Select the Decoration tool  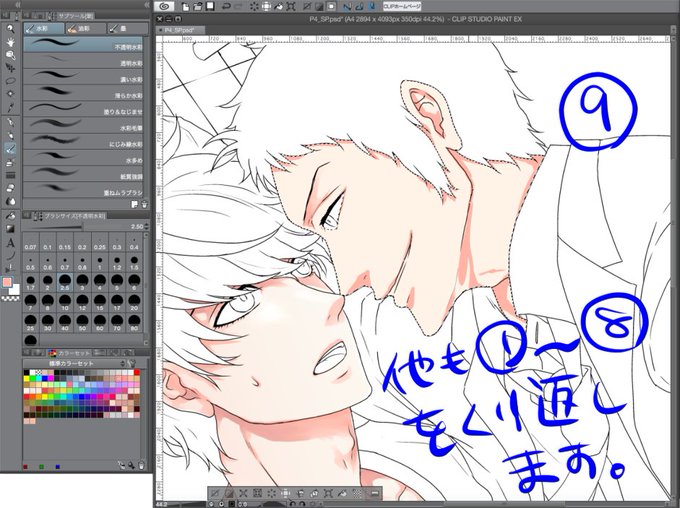10,175
